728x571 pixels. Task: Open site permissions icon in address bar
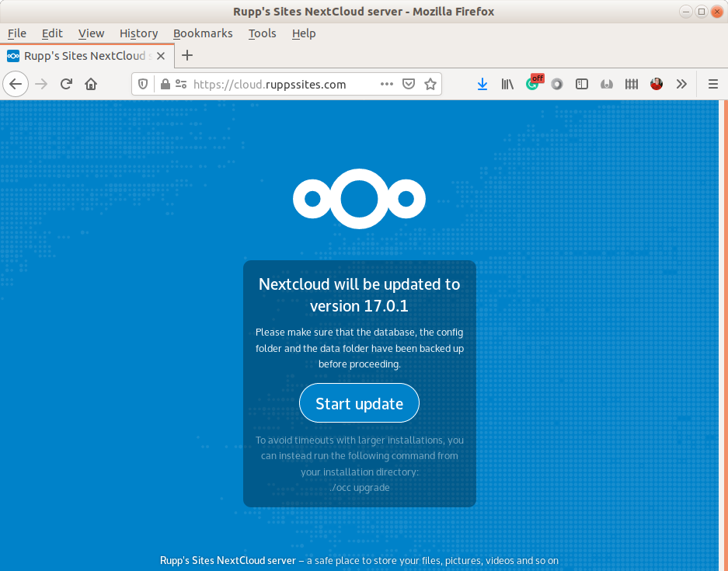tap(180, 84)
